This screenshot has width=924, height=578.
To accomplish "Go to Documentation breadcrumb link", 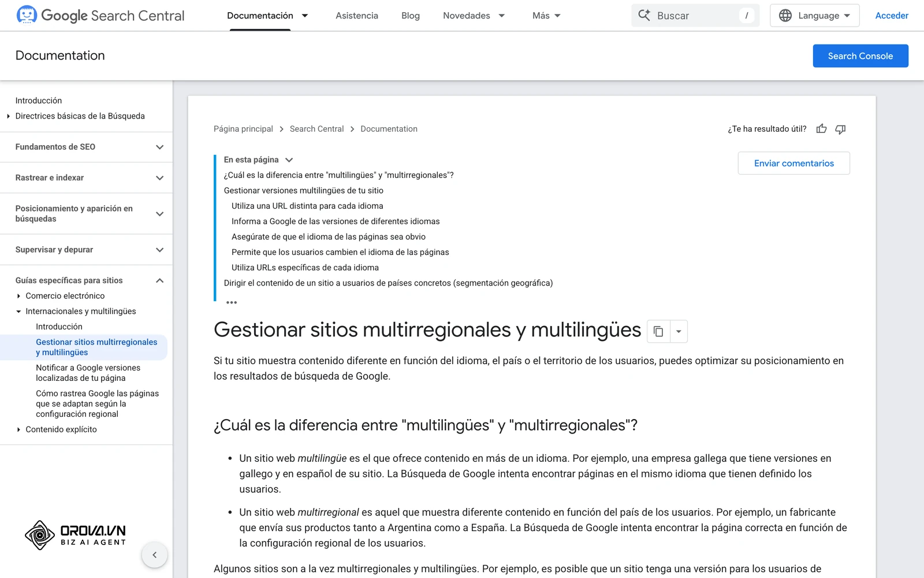I will [x=389, y=129].
